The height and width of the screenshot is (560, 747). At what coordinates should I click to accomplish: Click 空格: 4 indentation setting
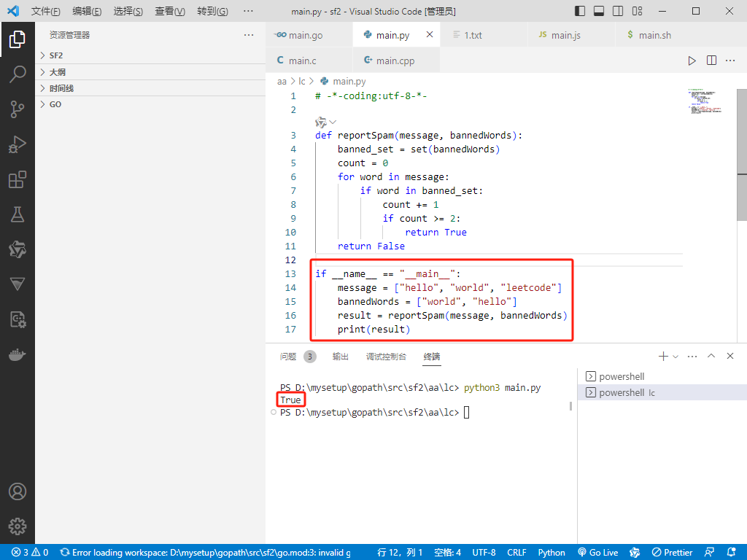point(447,553)
